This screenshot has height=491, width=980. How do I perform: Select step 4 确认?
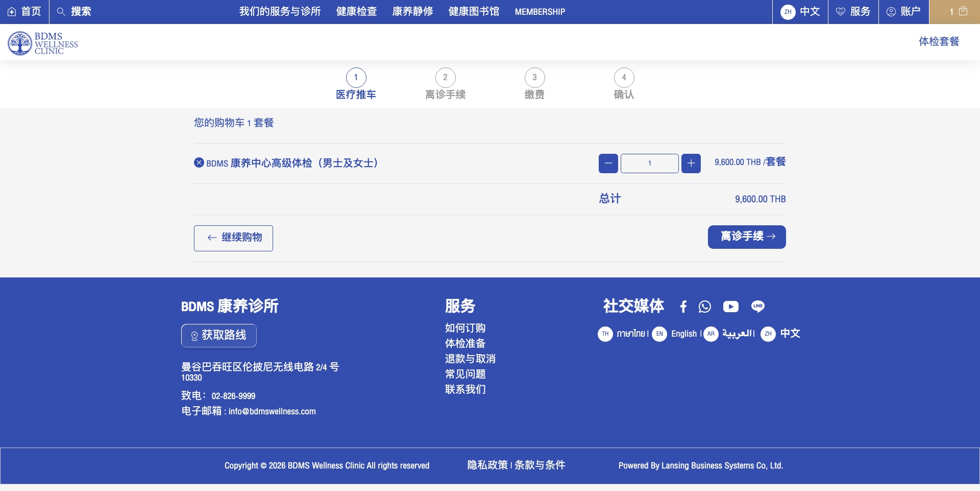click(624, 84)
